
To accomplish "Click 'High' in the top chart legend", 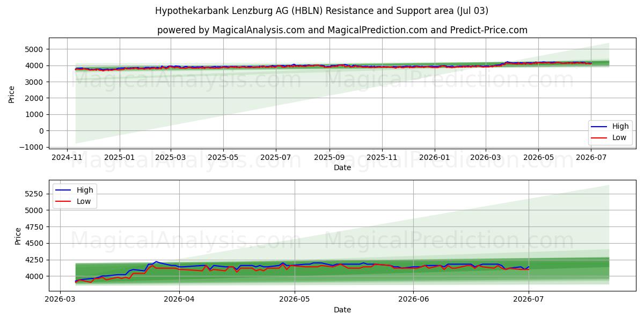I will pos(620,127).
